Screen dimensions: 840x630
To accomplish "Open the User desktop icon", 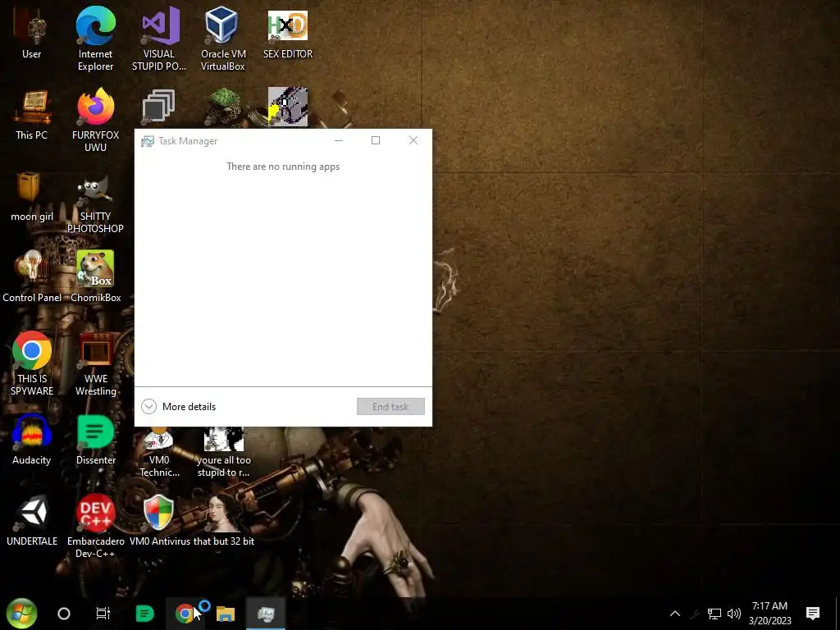I will click(32, 33).
